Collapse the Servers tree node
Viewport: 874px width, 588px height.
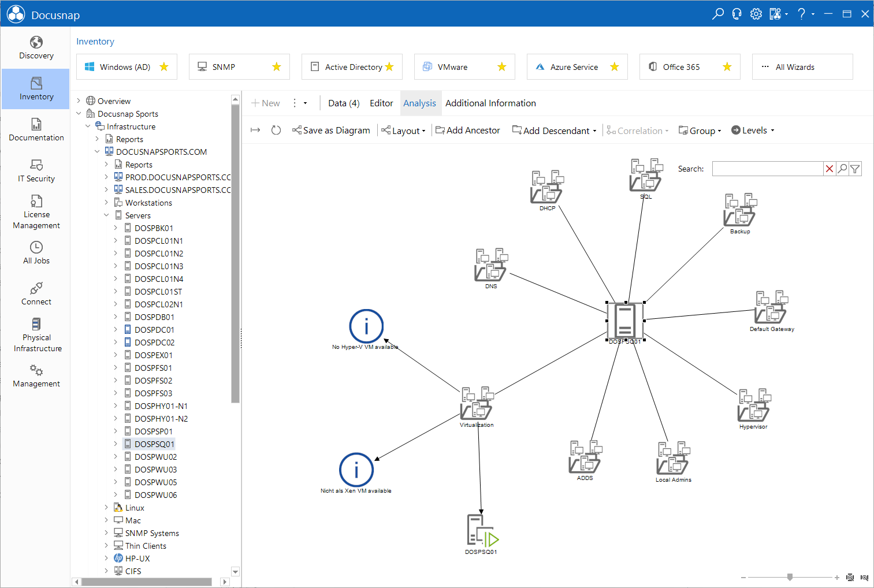106,215
